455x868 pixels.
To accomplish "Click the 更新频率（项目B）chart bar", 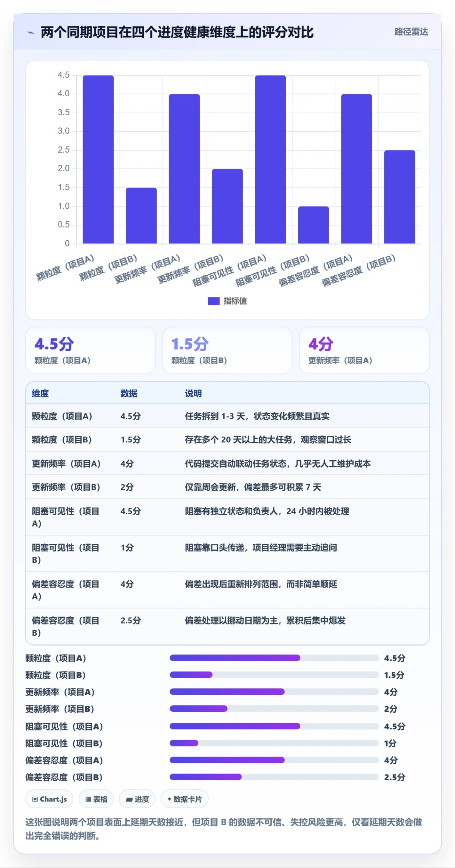I will pyautogui.click(x=227, y=206).
